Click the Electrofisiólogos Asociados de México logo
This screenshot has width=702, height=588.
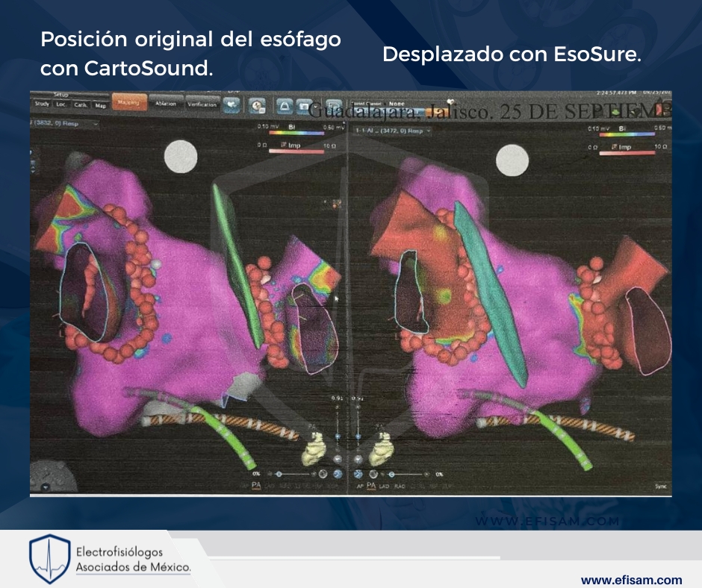tap(109, 559)
